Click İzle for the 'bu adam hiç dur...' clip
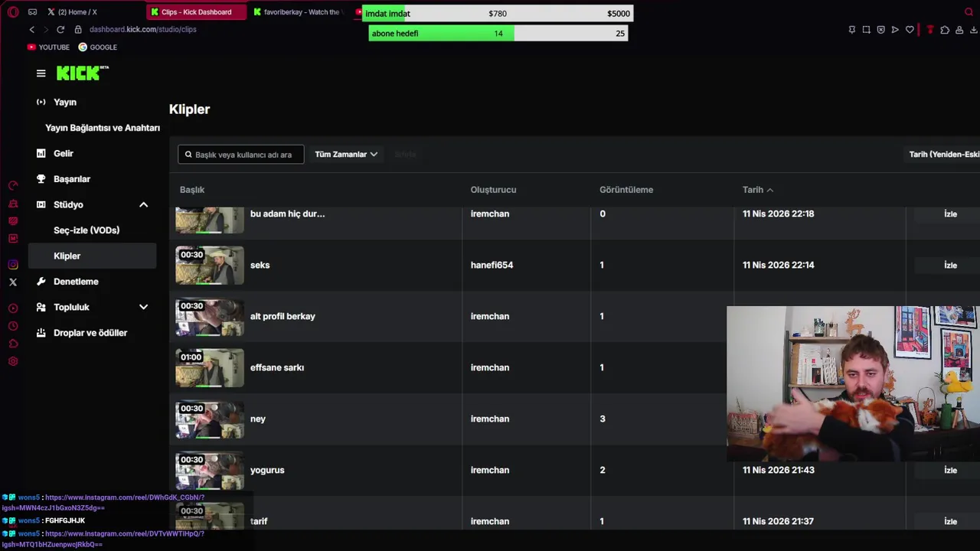The image size is (980, 551). [x=950, y=214]
